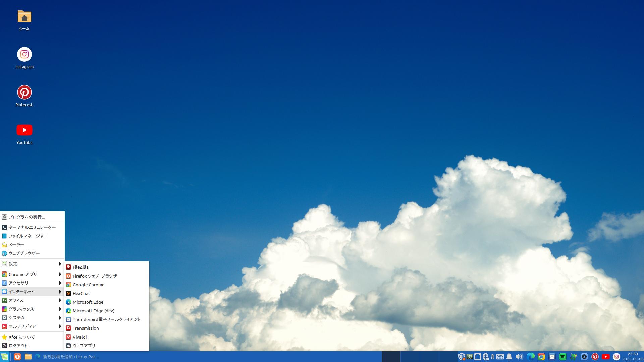Open ターミナルエミュレーター from the menu

click(32, 227)
